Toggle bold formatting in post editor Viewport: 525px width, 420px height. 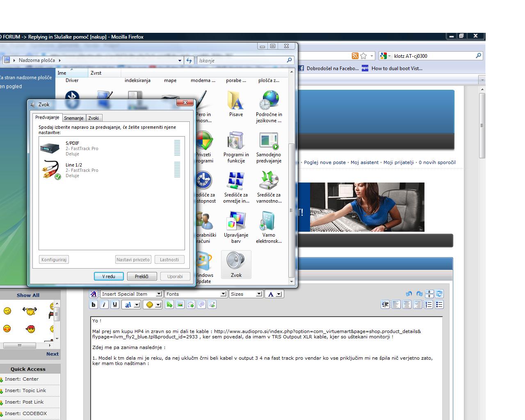pos(94,305)
